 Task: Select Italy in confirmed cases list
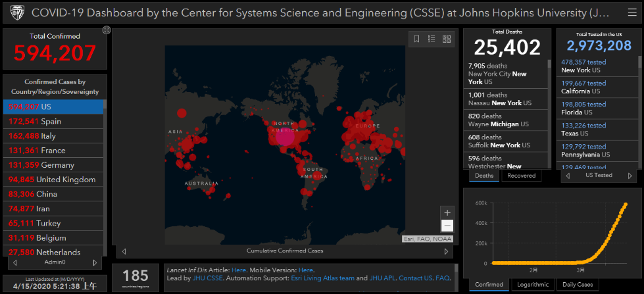pyautogui.click(x=53, y=136)
